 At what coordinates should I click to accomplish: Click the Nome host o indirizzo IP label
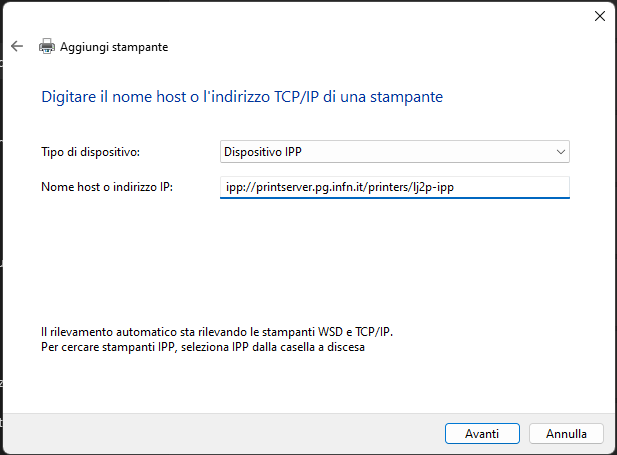pos(107,187)
